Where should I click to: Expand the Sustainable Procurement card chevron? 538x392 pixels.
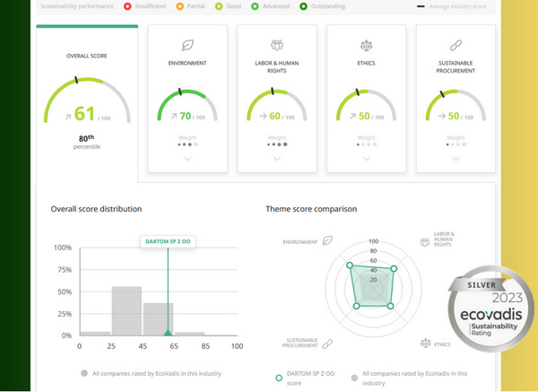456,159
